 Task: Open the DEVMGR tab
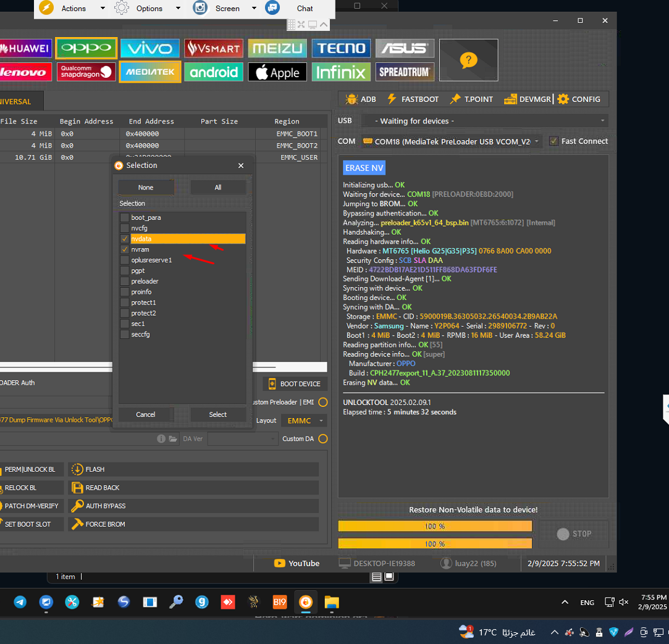528,99
